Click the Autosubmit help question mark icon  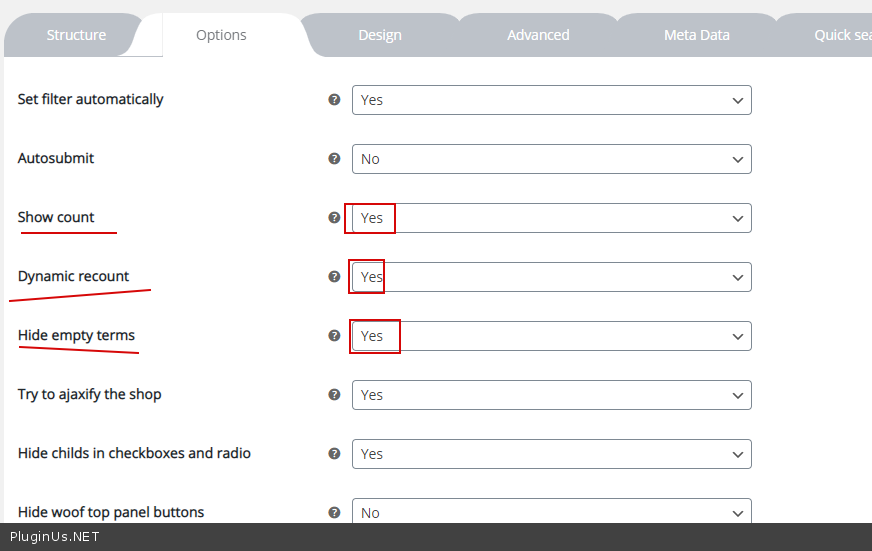(x=335, y=159)
